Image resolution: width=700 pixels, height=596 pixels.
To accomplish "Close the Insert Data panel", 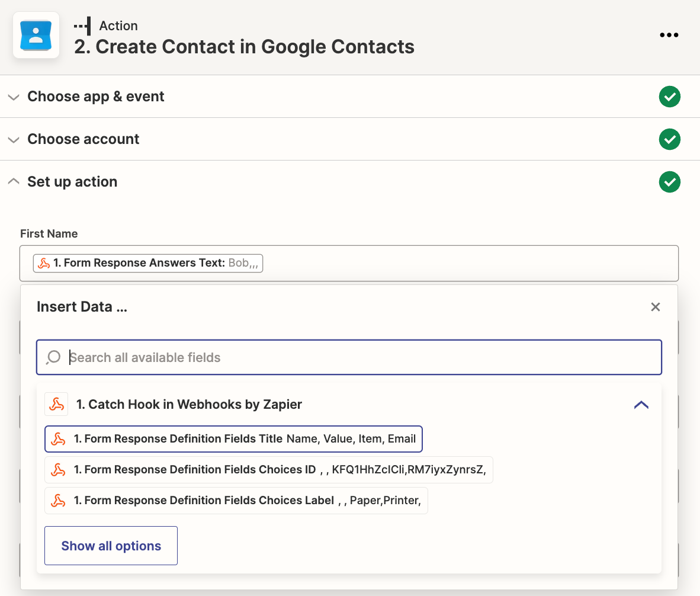I will tap(655, 307).
